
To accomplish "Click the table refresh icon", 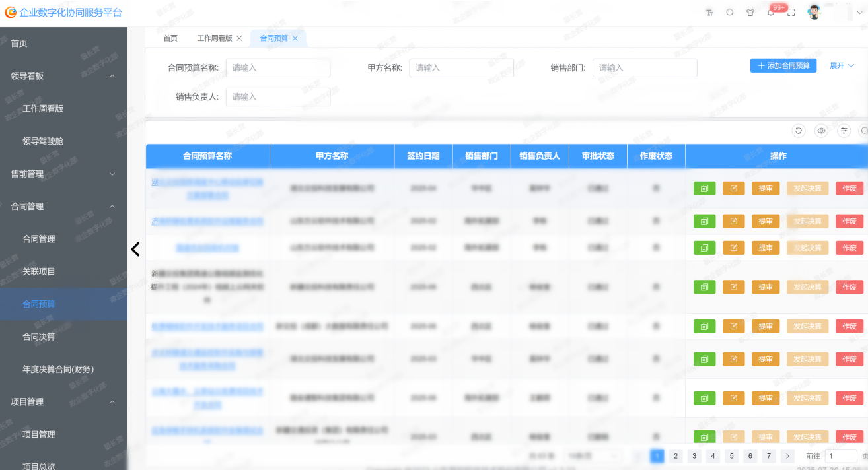I will click(x=799, y=131).
